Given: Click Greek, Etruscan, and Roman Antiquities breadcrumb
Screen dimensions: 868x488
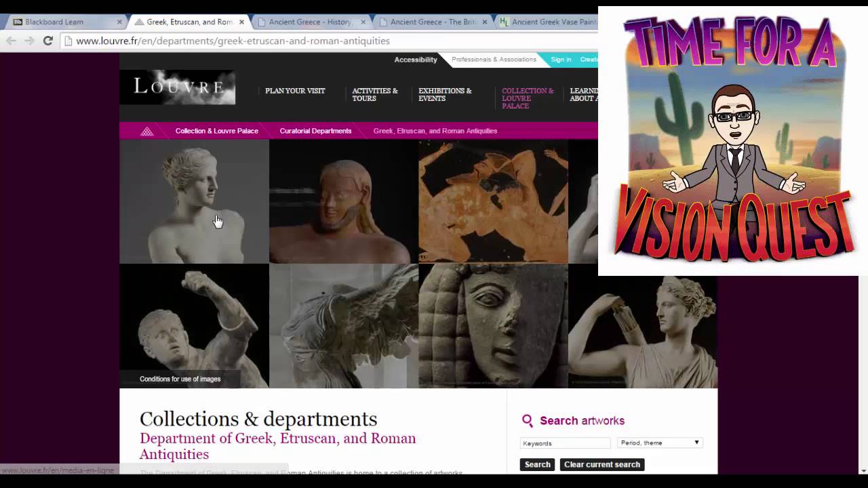Looking at the screenshot, I should point(435,131).
